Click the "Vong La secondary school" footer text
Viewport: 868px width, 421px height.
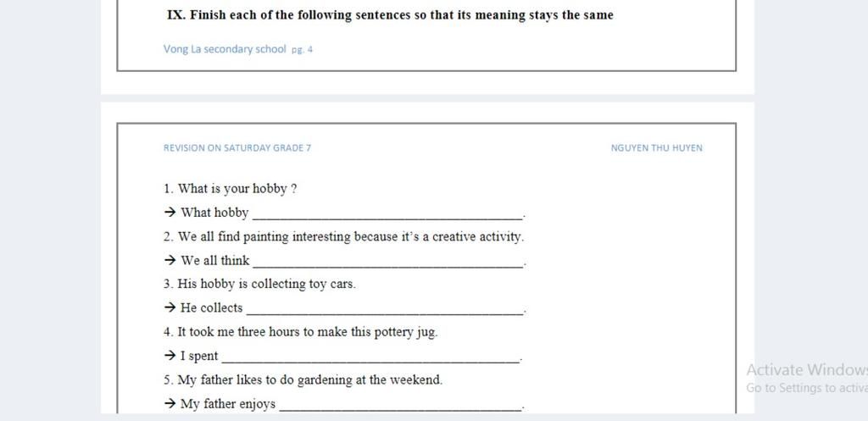point(225,49)
